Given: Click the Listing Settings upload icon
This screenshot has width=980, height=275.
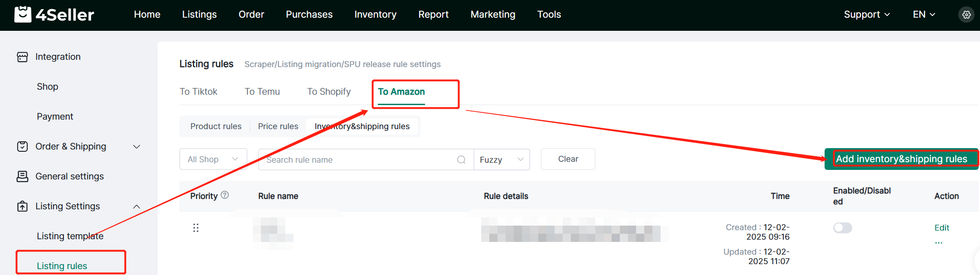Looking at the screenshot, I should coord(22,206).
